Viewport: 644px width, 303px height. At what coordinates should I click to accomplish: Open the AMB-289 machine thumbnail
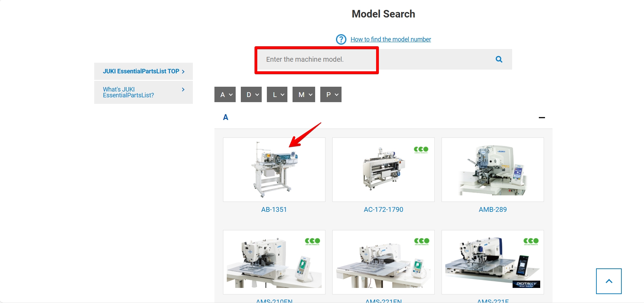tap(492, 170)
